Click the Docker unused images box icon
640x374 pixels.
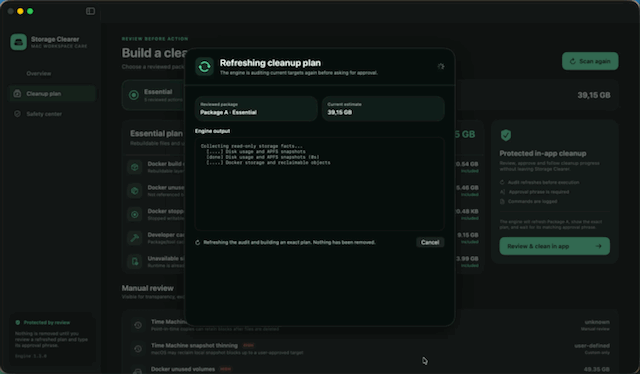point(135,191)
